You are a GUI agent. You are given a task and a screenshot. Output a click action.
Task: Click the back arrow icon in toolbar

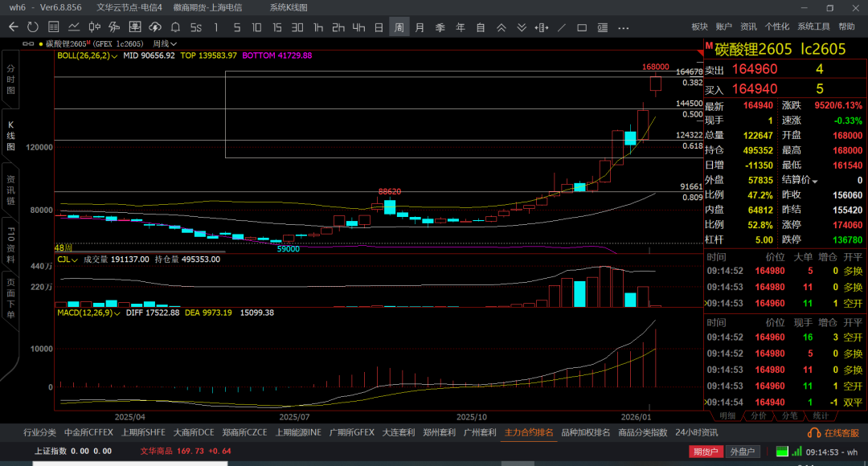click(x=14, y=27)
